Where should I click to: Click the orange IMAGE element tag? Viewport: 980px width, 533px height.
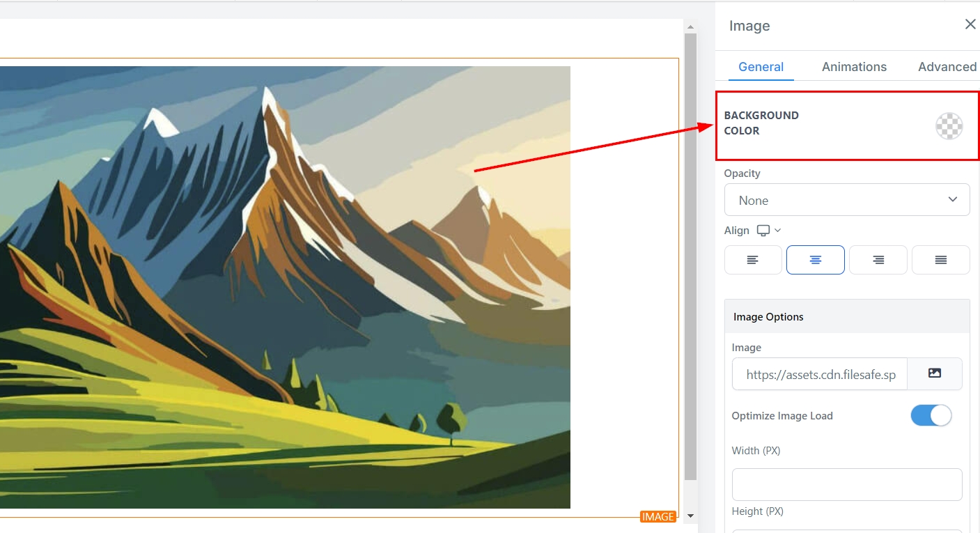658,517
